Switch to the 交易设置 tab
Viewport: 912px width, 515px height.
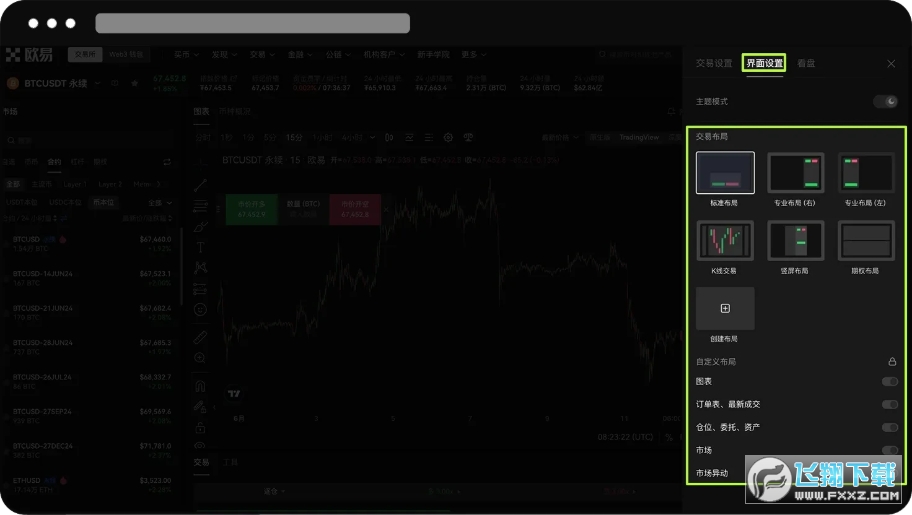[x=714, y=63]
